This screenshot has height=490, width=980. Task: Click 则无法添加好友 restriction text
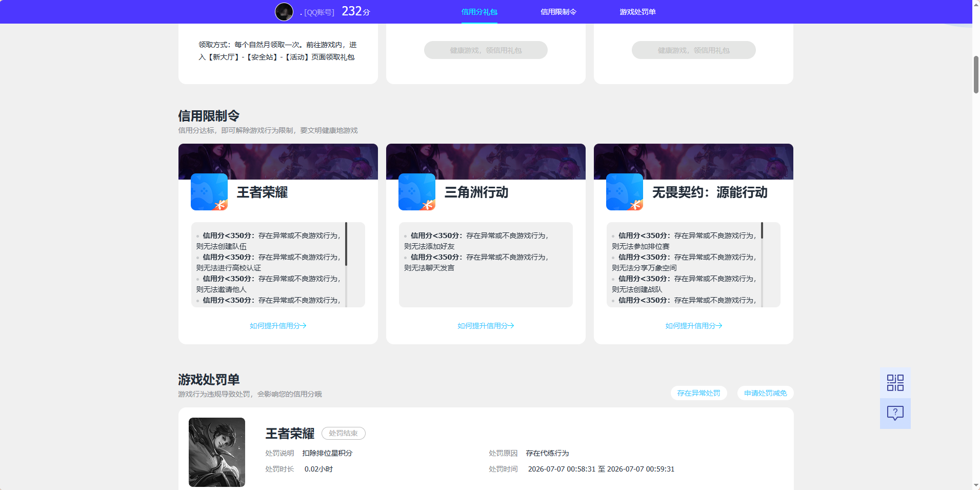[x=429, y=246]
